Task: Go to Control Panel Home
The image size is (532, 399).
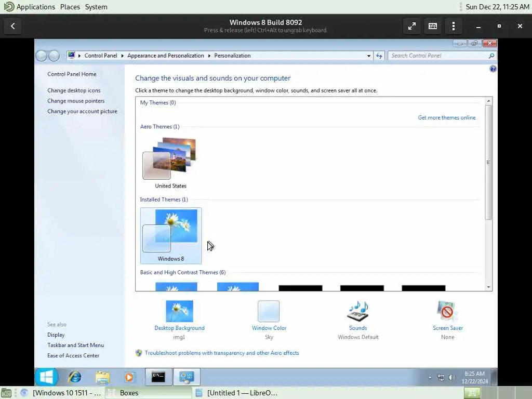Action: [72, 74]
